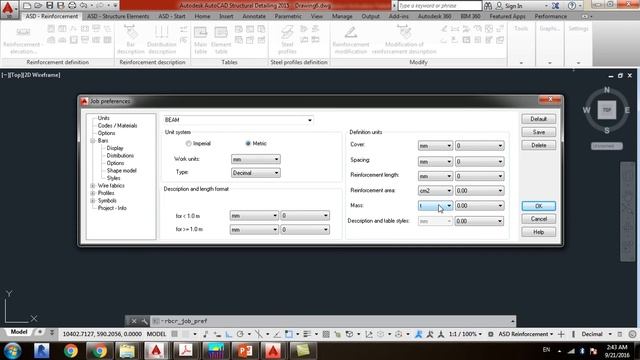640x360 pixels.
Task: Switch to the Manage ribbon tab
Action: 342,16
